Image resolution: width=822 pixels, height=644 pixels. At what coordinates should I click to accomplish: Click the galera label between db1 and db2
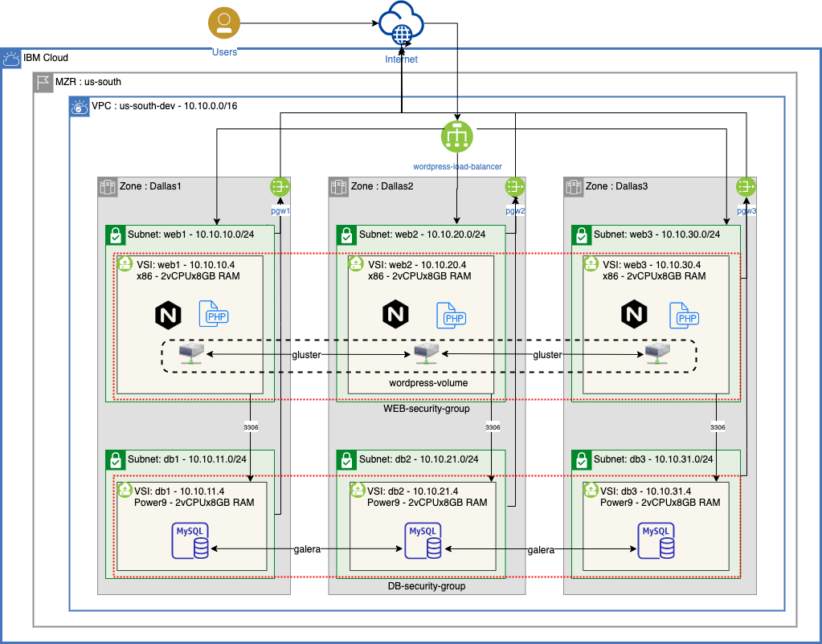pos(307,550)
